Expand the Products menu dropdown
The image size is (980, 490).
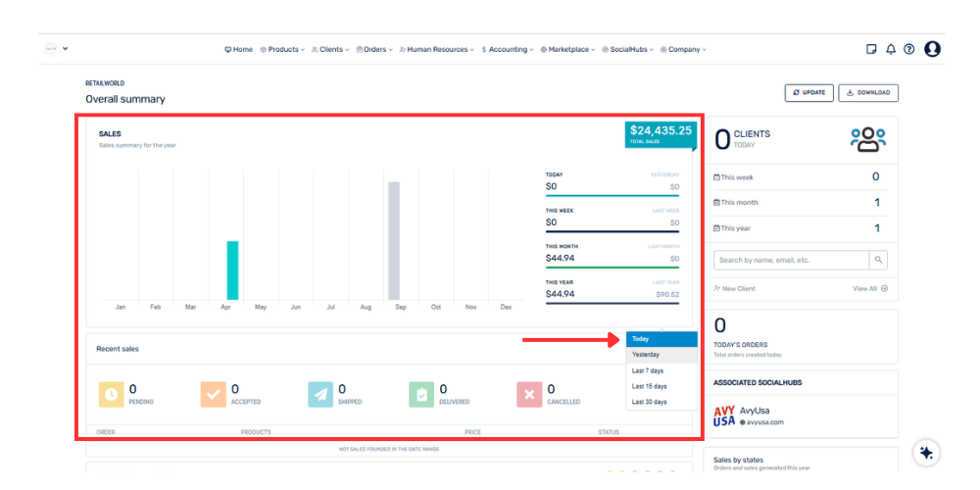pyautogui.click(x=282, y=49)
